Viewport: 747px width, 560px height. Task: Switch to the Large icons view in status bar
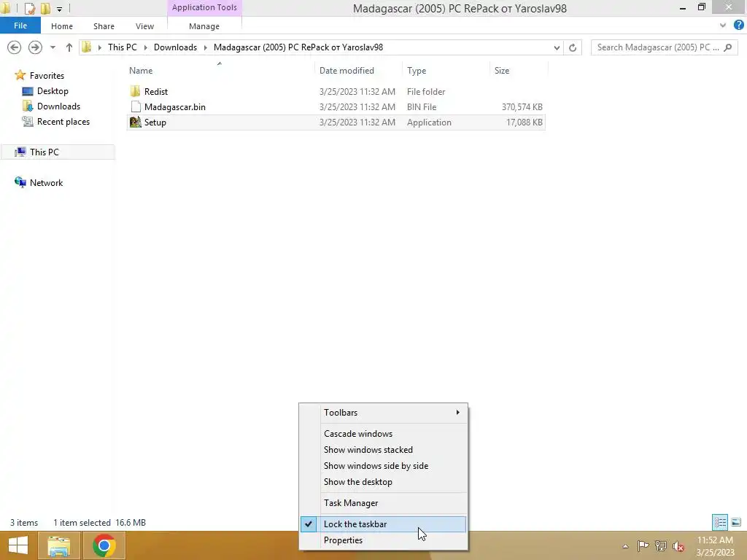click(736, 522)
